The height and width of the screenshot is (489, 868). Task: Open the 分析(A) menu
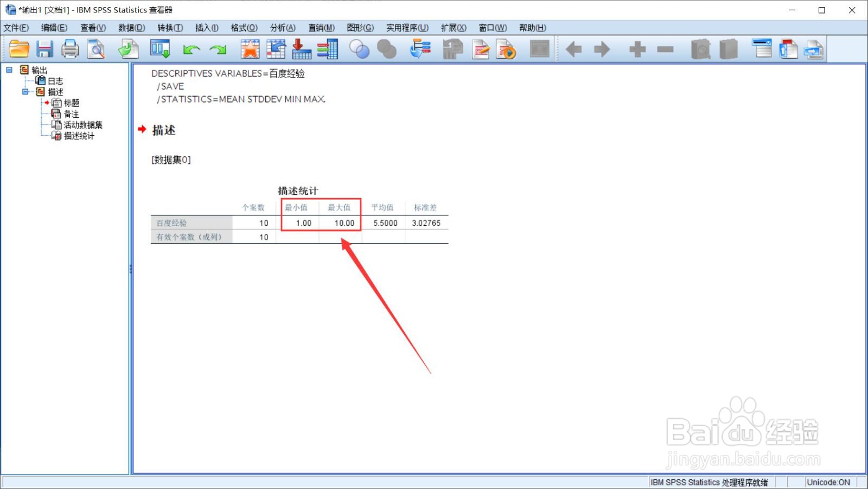click(283, 28)
